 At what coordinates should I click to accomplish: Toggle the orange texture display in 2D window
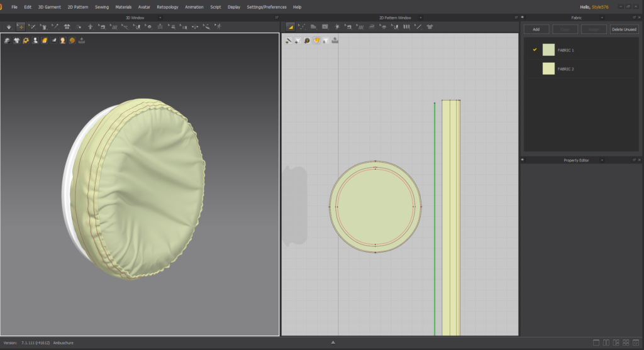coord(316,41)
